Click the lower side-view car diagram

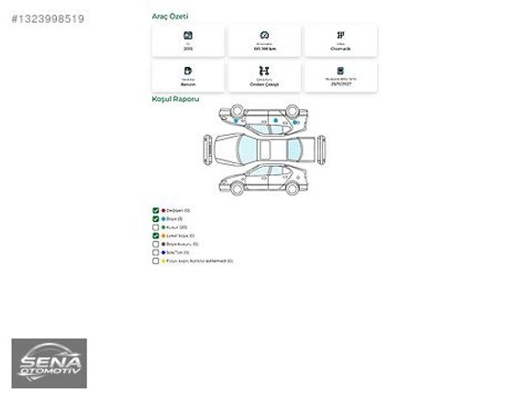(263, 180)
